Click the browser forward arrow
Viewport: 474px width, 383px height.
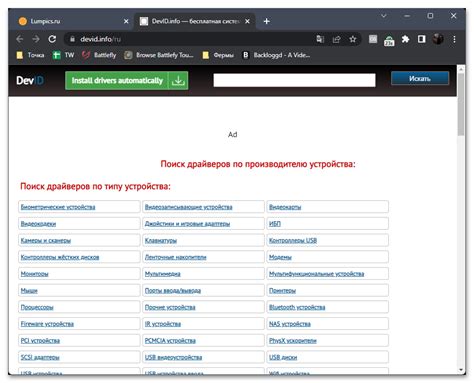tap(36, 39)
